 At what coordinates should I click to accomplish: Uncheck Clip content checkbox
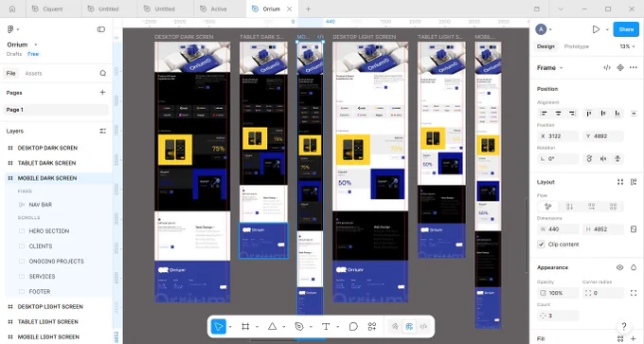pyautogui.click(x=541, y=244)
